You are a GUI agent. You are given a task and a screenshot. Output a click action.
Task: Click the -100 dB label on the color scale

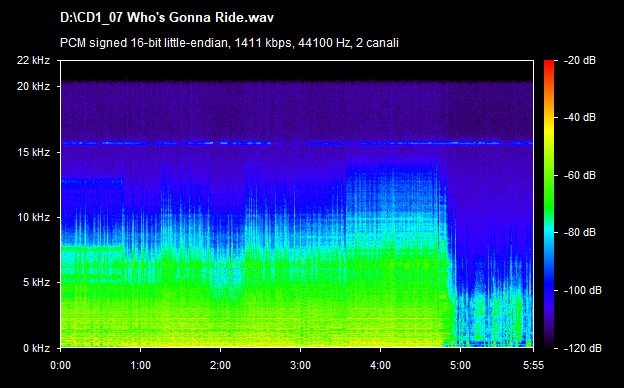tap(583, 291)
